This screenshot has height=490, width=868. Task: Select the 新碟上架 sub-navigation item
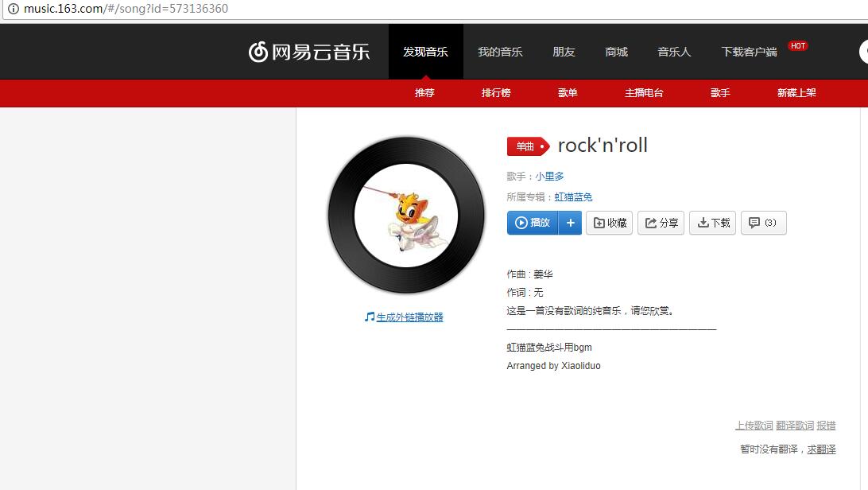click(796, 92)
